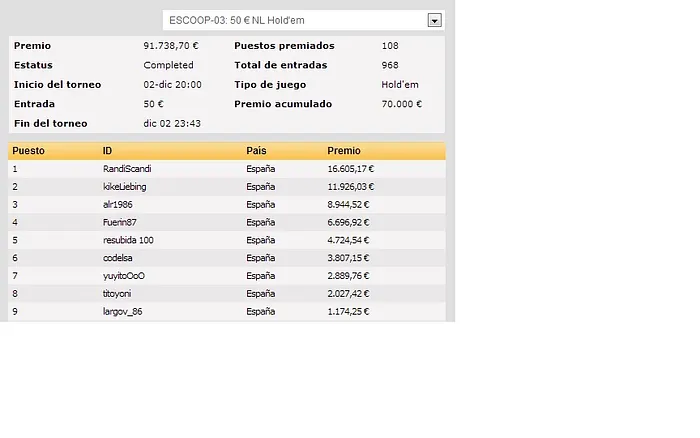Select the prize 2.889,76 €

(x=348, y=276)
